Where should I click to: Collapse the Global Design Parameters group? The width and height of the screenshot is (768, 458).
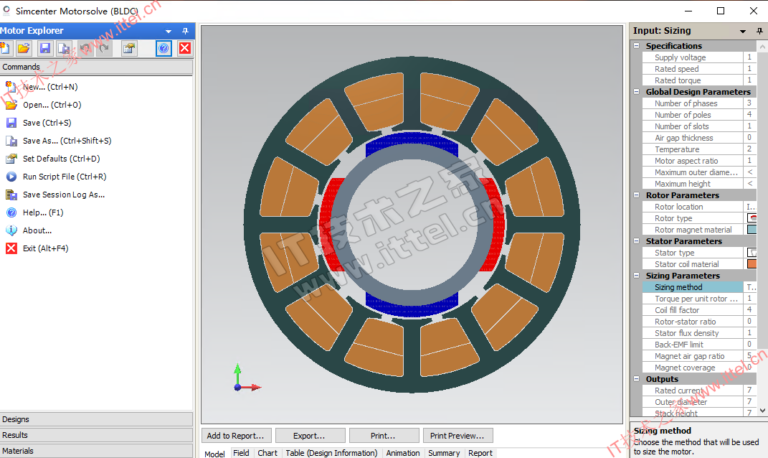point(637,92)
